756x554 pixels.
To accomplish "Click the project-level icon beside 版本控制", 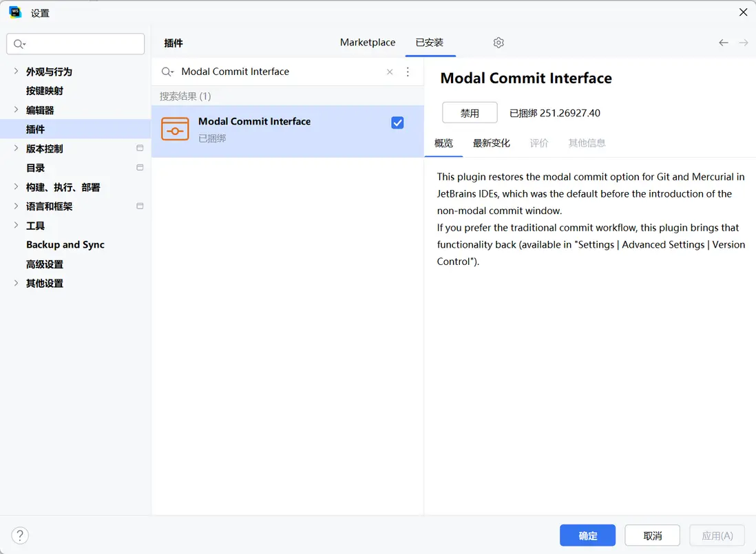I will pyautogui.click(x=140, y=148).
